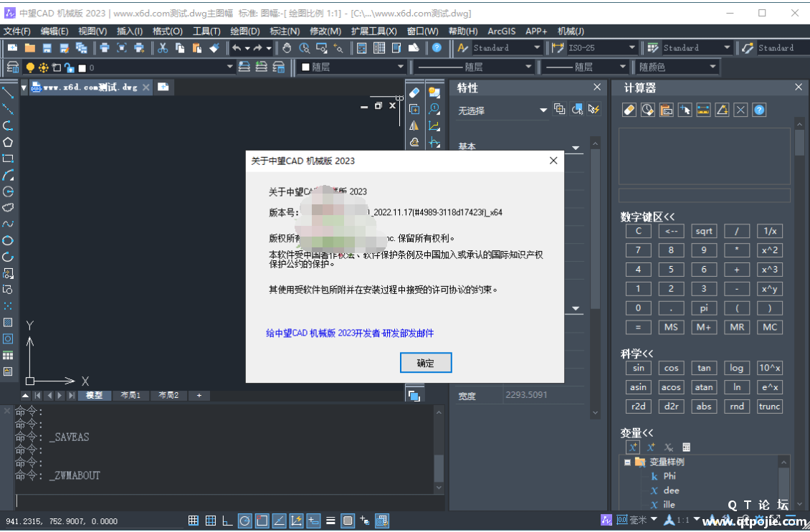The image size is (810, 532).
Task: Select the Phi variable in the tree
Action: point(670,476)
